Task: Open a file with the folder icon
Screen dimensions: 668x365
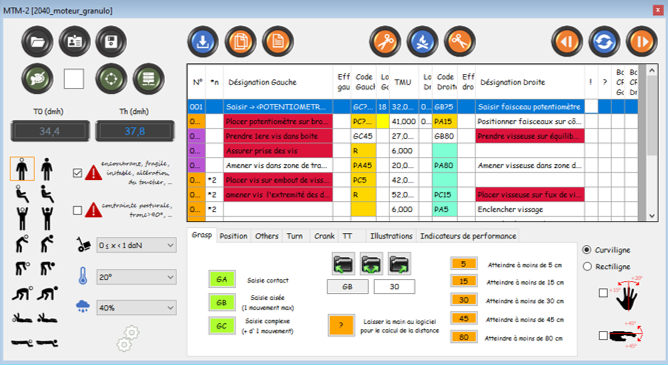Action: pos(37,42)
